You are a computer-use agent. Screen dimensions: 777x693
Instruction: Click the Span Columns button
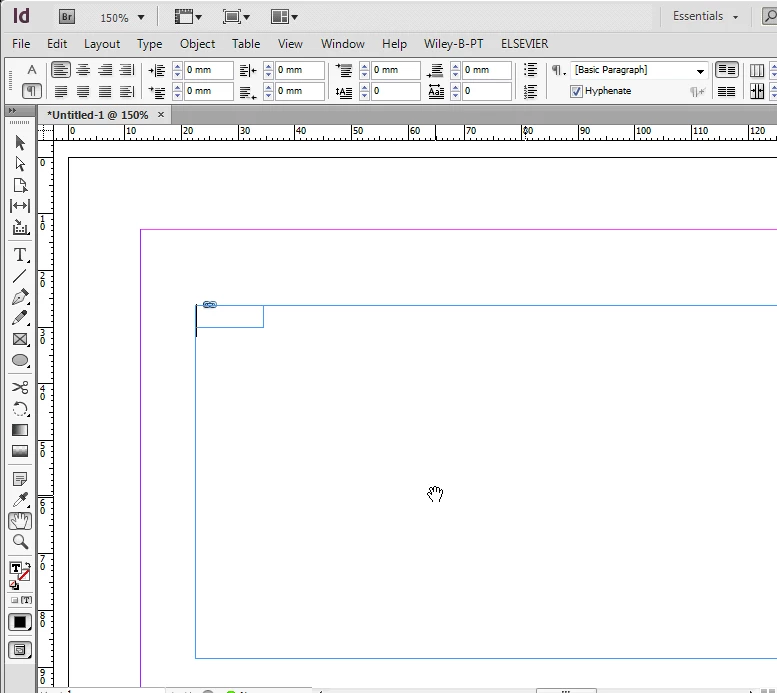point(726,70)
